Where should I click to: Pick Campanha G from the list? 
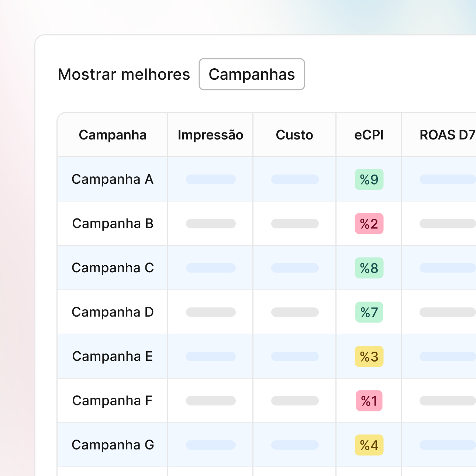point(113,445)
